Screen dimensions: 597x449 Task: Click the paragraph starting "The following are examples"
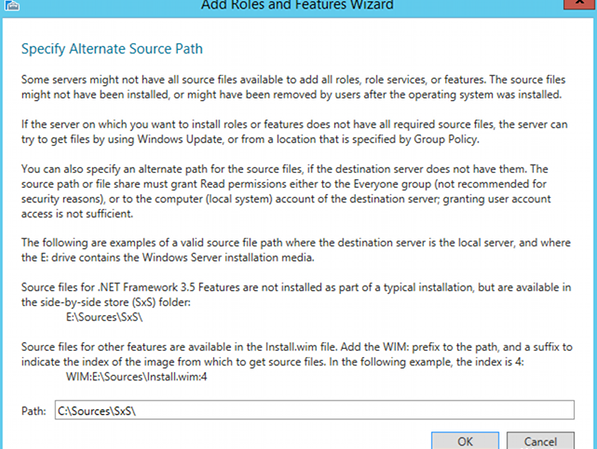[296, 250]
